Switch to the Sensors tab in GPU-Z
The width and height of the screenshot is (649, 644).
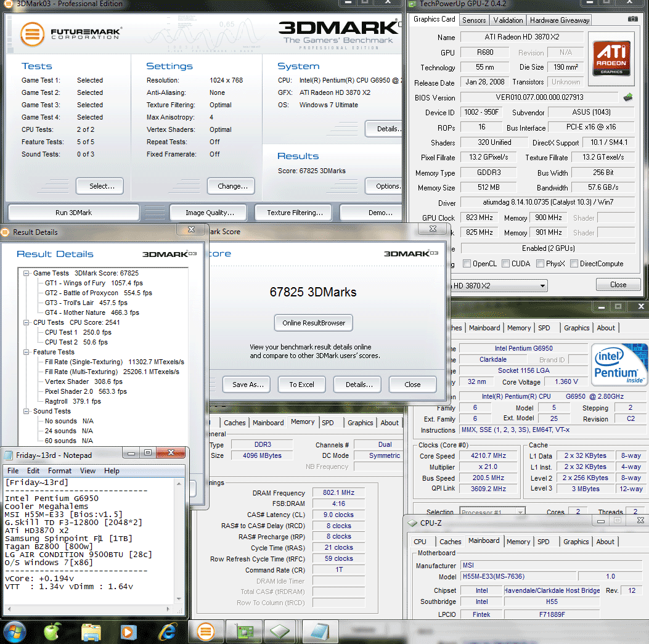pyautogui.click(x=474, y=20)
